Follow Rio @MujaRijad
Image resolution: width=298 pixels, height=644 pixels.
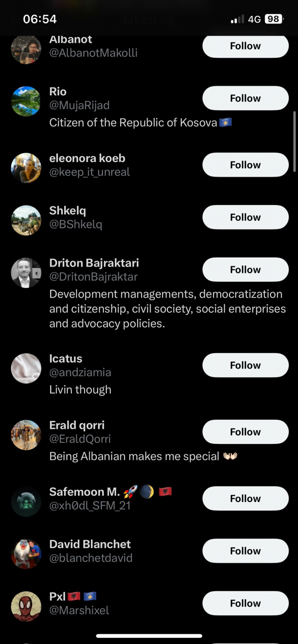[245, 98]
